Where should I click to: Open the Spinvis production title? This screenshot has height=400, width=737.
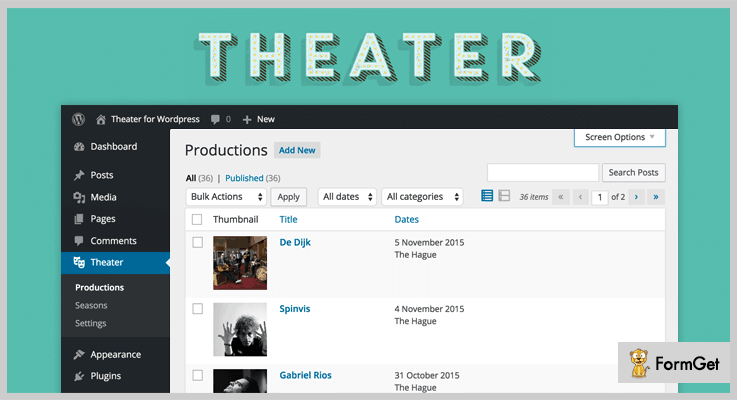pyautogui.click(x=295, y=309)
